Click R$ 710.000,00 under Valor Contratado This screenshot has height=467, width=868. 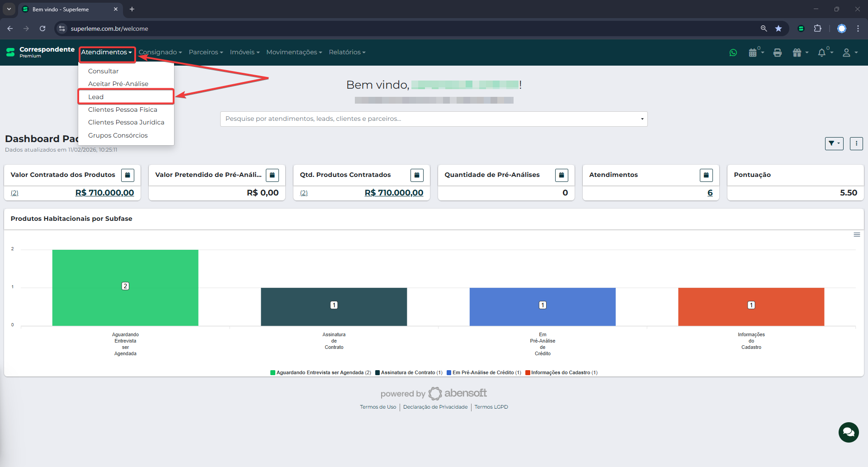[x=104, y=193]
